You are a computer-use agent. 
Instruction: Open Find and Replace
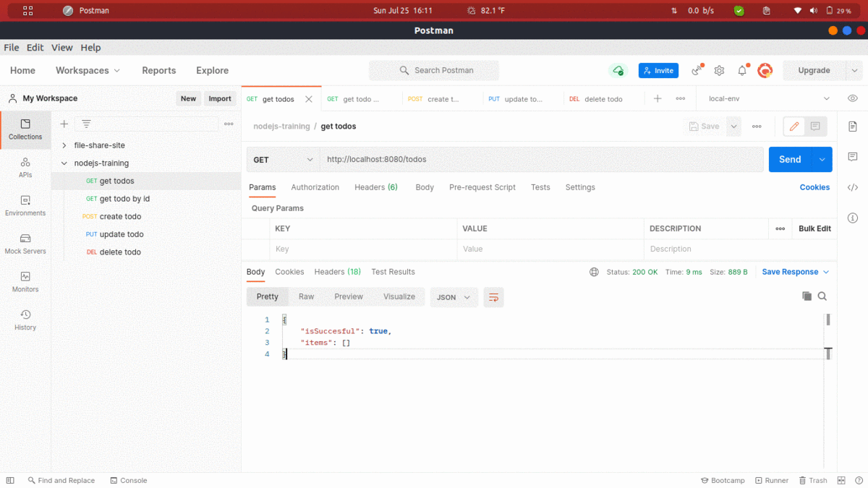61,480
